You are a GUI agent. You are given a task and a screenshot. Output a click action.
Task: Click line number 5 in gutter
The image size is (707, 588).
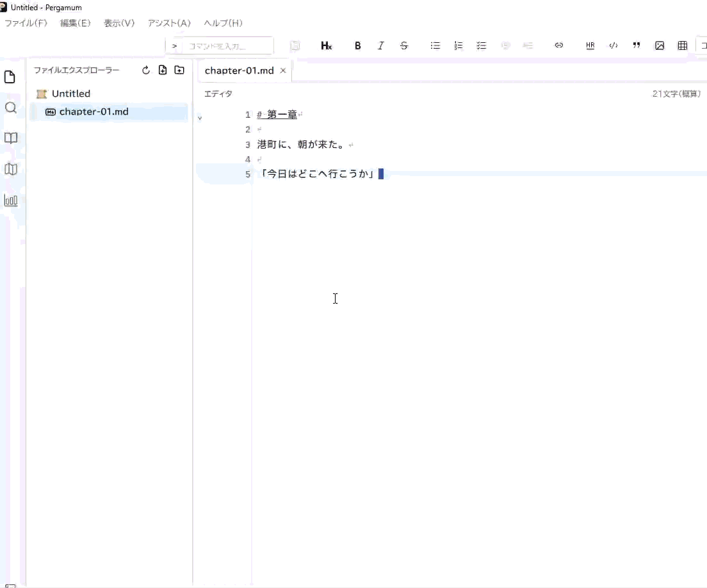248,174
